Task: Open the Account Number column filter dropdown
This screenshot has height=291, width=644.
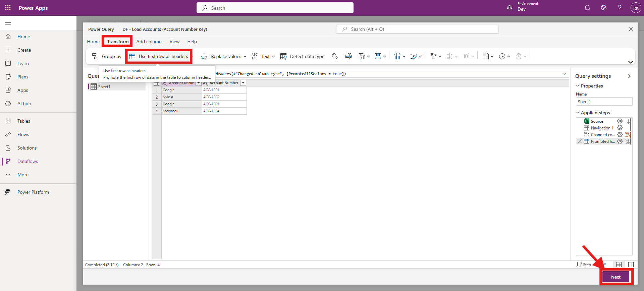Action: 243,83
